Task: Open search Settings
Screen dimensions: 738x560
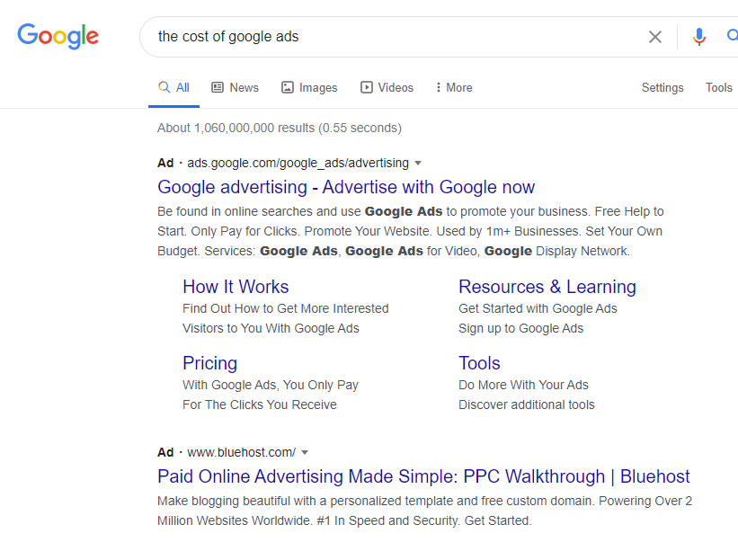Action: (662, 87)
